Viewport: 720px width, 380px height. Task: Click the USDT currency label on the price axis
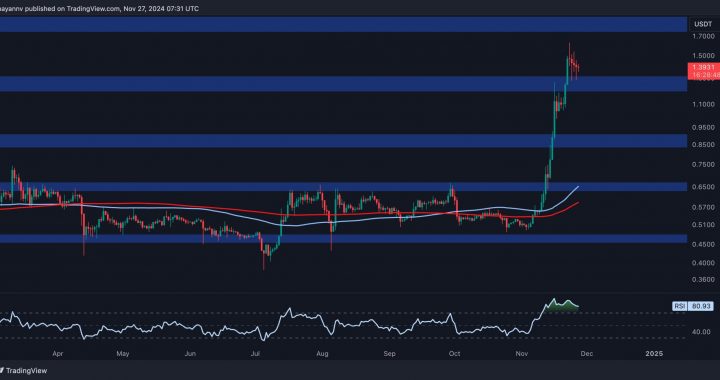click(x=704, y=23)
